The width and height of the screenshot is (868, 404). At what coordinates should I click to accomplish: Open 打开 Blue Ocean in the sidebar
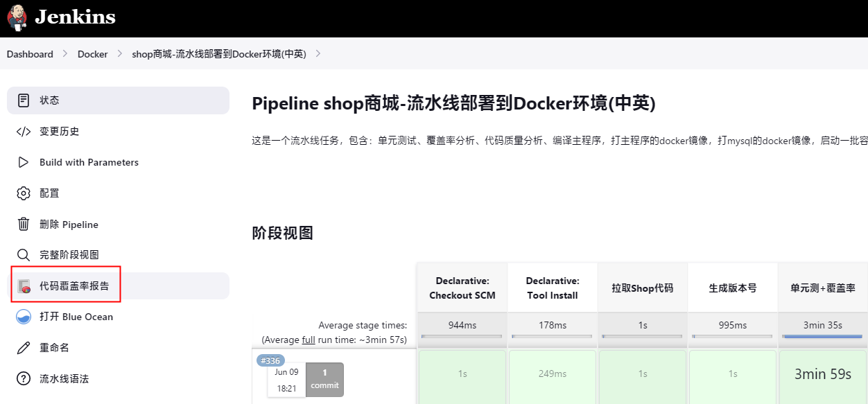click(118, 317)
